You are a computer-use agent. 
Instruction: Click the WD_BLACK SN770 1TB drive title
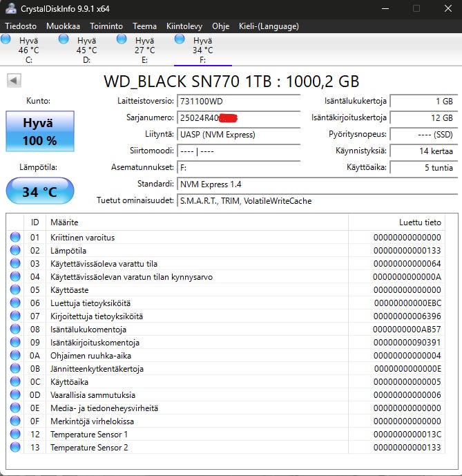tap(231, 82)
